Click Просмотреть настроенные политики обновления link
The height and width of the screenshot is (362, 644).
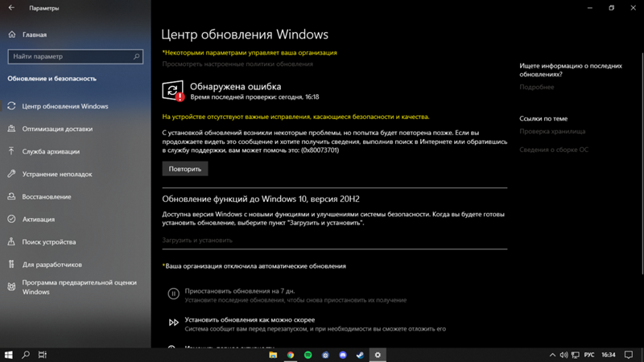[x=237, y=64]
